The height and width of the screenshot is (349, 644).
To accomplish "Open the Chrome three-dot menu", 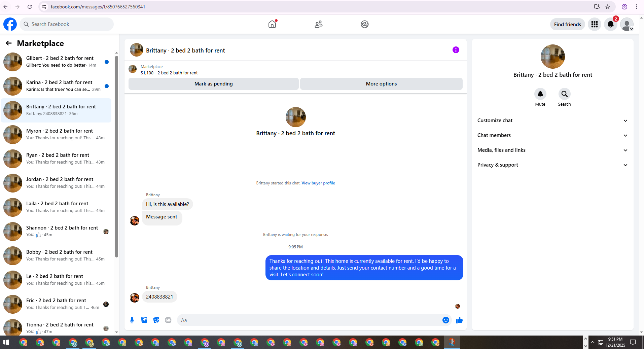I will click(637, 7).
